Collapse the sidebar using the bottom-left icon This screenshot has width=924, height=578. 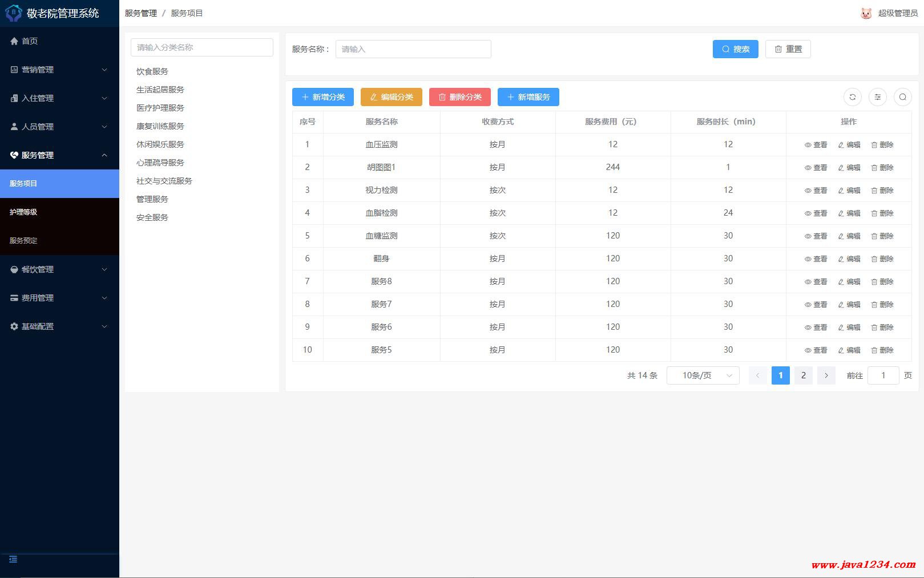point(13,559)
